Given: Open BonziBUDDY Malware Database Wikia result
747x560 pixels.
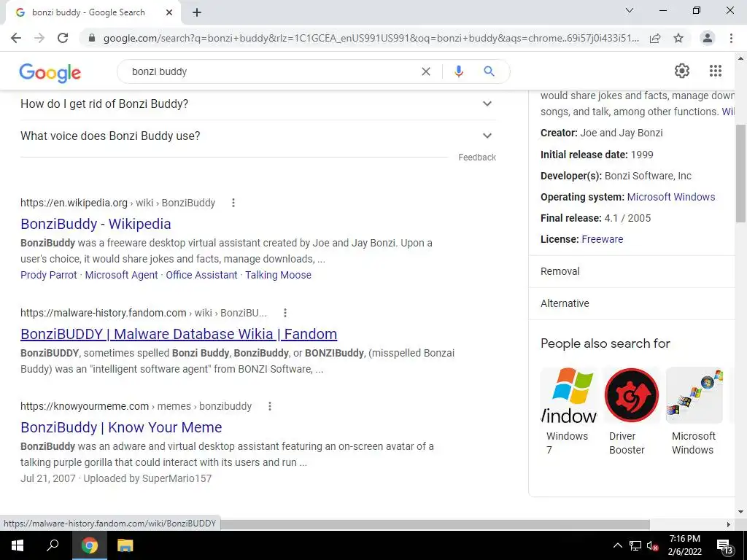Looking at the screenshot, I should (179, 334).
